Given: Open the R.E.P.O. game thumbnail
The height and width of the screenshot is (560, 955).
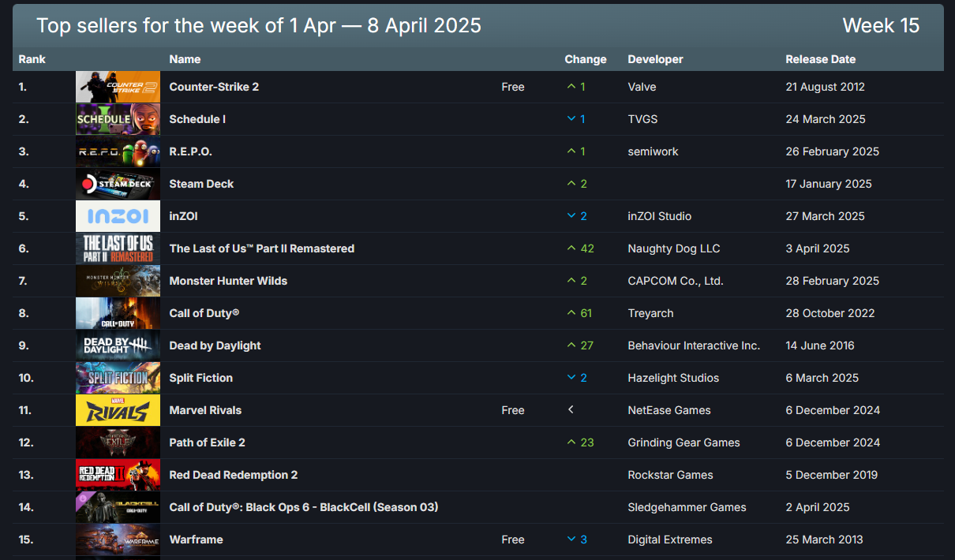Looking at the screenshot, I should pos(118,151).
